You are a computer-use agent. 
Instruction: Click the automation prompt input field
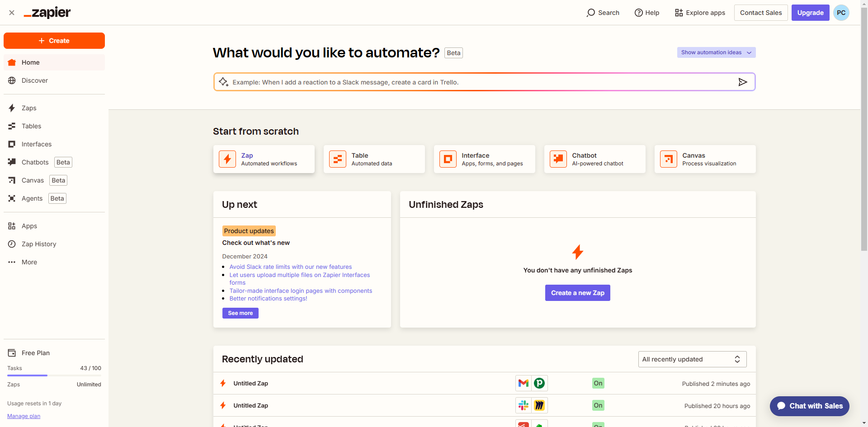(x=479, y=82)
